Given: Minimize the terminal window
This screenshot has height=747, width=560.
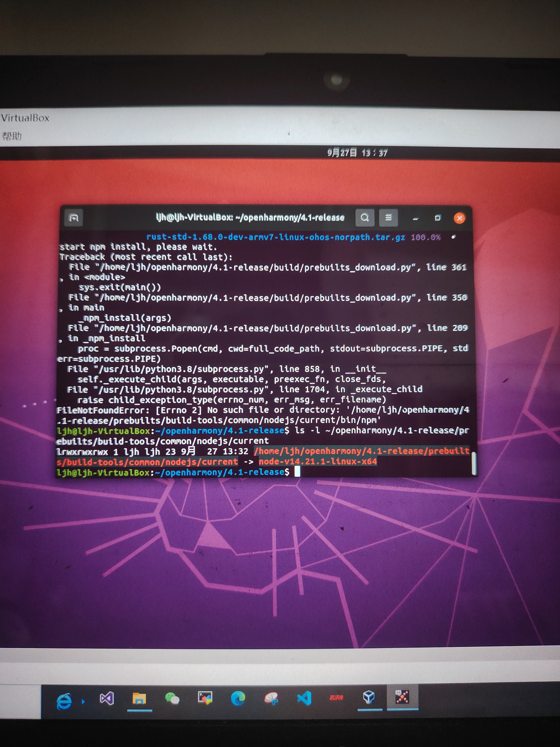Looking at the screenshot, I should [416, 218].
